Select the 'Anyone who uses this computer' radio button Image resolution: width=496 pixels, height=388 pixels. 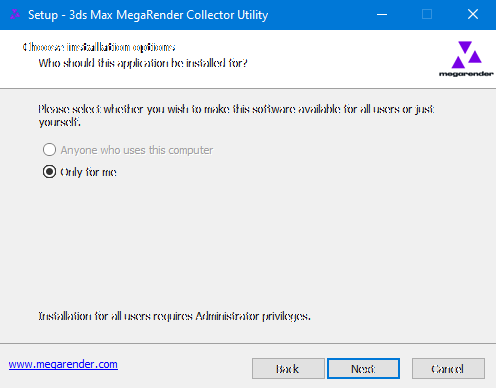[49, 150]
